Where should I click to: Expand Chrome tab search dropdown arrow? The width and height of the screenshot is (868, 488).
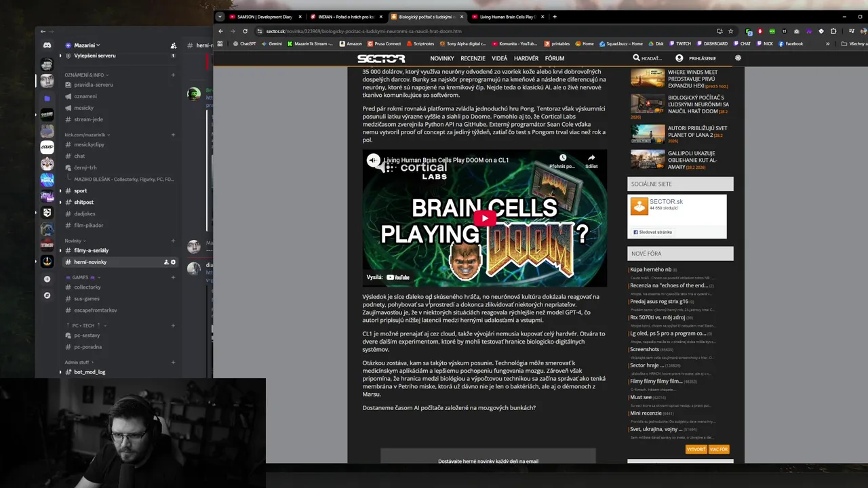tap(220, 17)
